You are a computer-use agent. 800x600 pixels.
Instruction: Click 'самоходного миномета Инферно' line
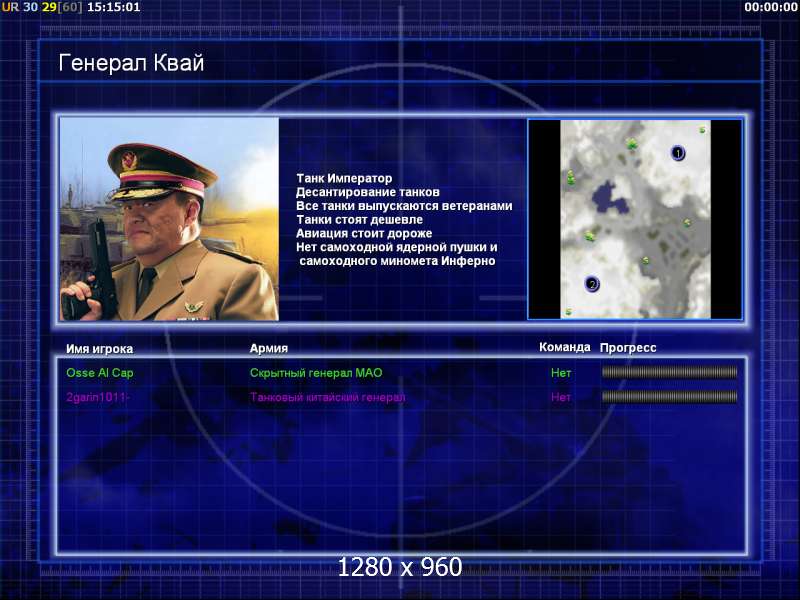397,261
